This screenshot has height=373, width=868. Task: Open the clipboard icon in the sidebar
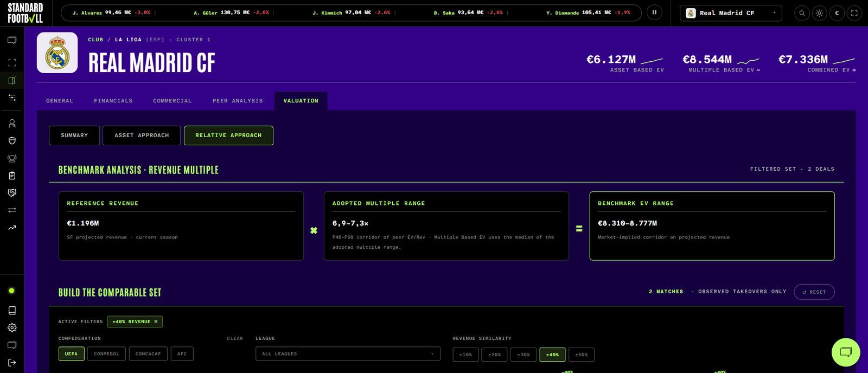point(12,176)
